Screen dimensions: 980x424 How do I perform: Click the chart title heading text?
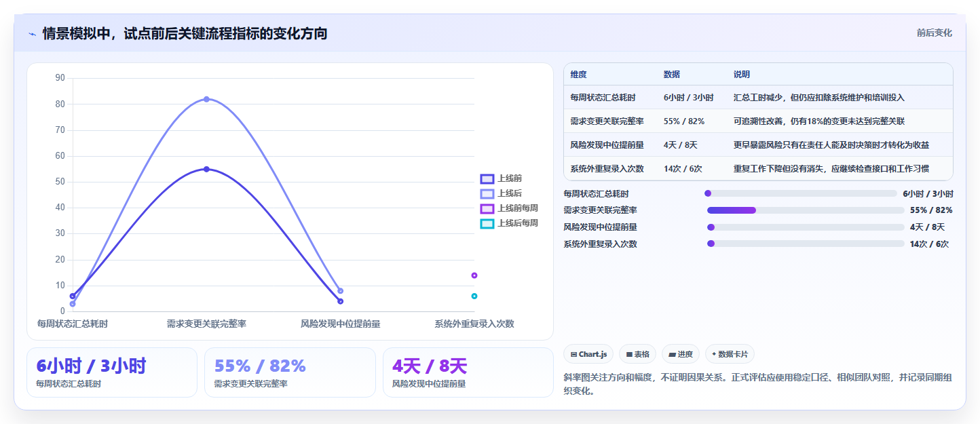[x=185, y=33]
